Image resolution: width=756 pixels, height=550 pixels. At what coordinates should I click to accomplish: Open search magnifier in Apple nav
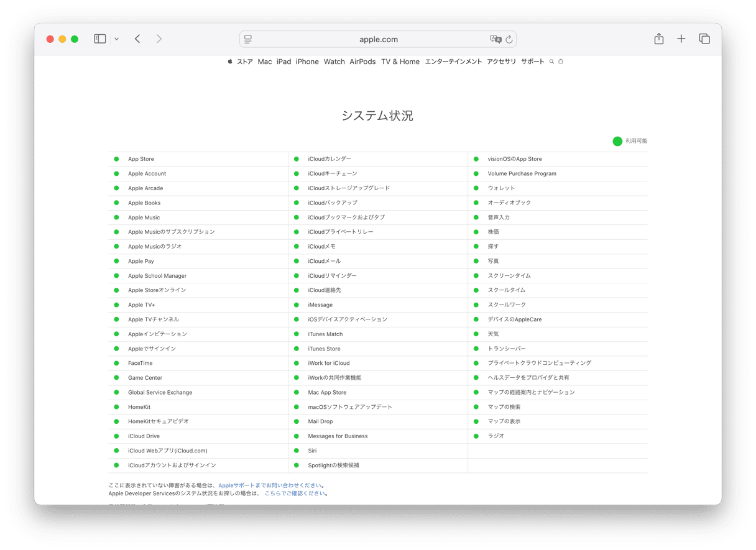click(x=551, y=62)
